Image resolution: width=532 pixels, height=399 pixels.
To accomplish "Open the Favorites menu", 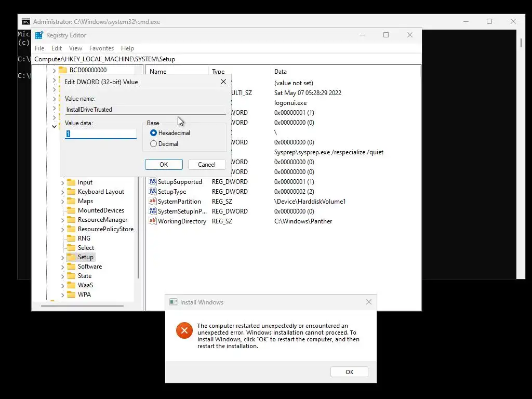I will coord(101,48).
